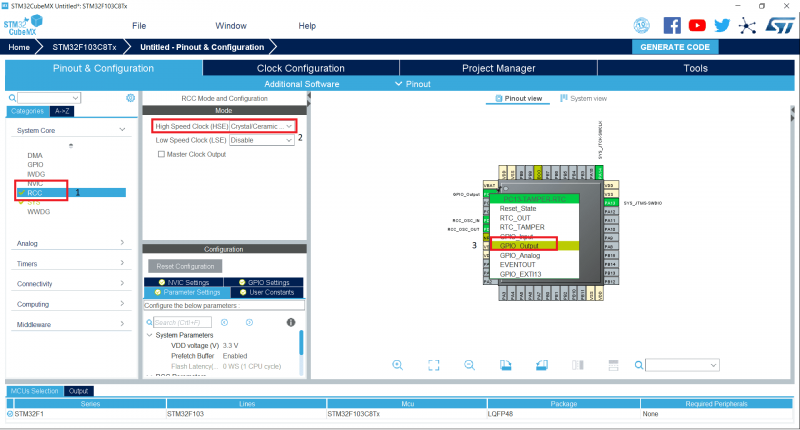The height and width of the screenshot is (430, 800).
Task: Open Additional Software
Action: pyautogui.click(x=302, y=84)
